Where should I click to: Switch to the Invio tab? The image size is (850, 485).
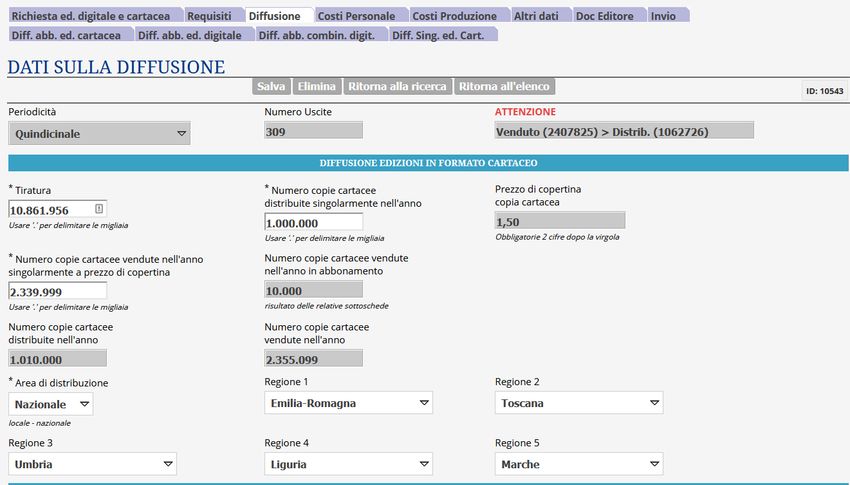663,16
